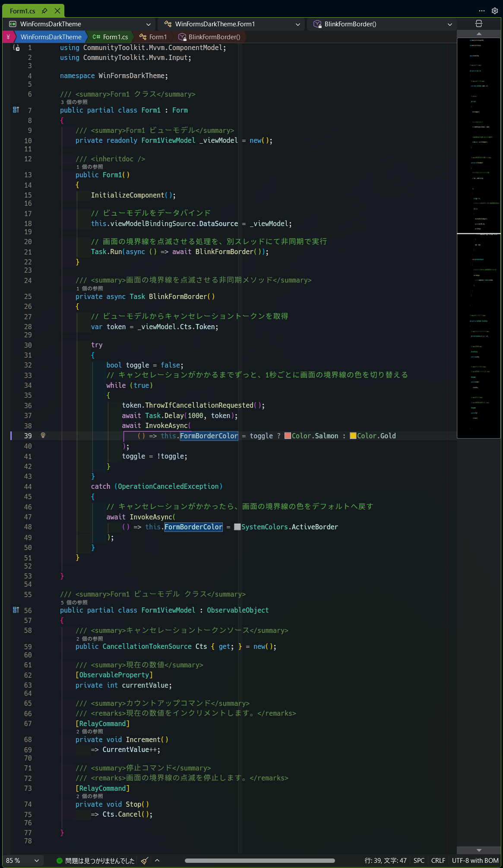Click the margin icon beside line 1
The height and width of the screenshot is (868, 503).
[x=16, y=48]
